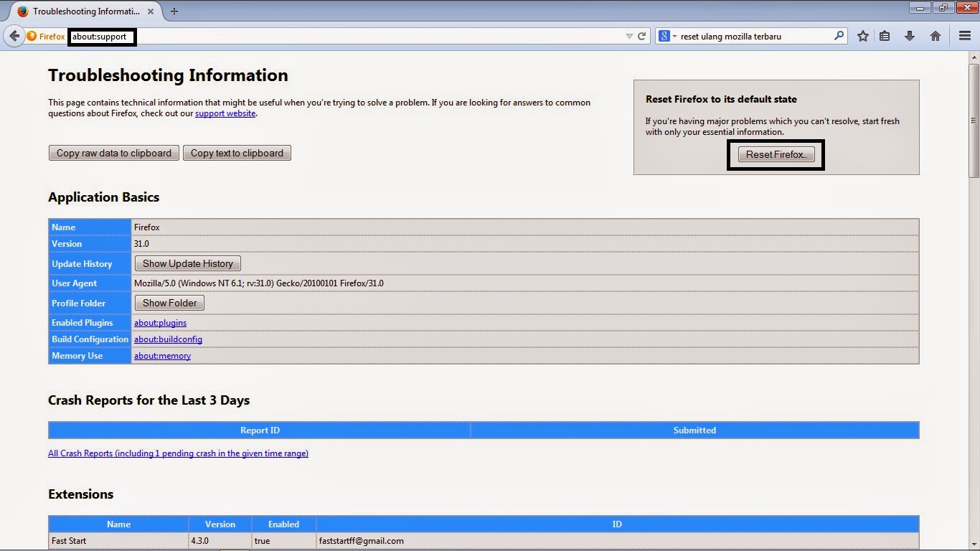Bookmark this page with the star icon
Screen dimensions: 980x551
point(863,36)
